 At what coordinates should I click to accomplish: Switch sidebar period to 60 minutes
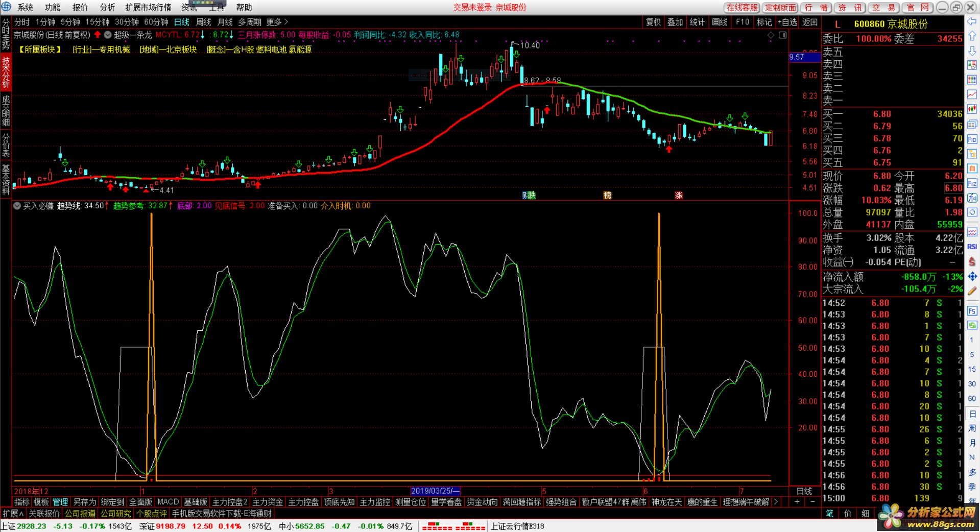click(972, 398)
